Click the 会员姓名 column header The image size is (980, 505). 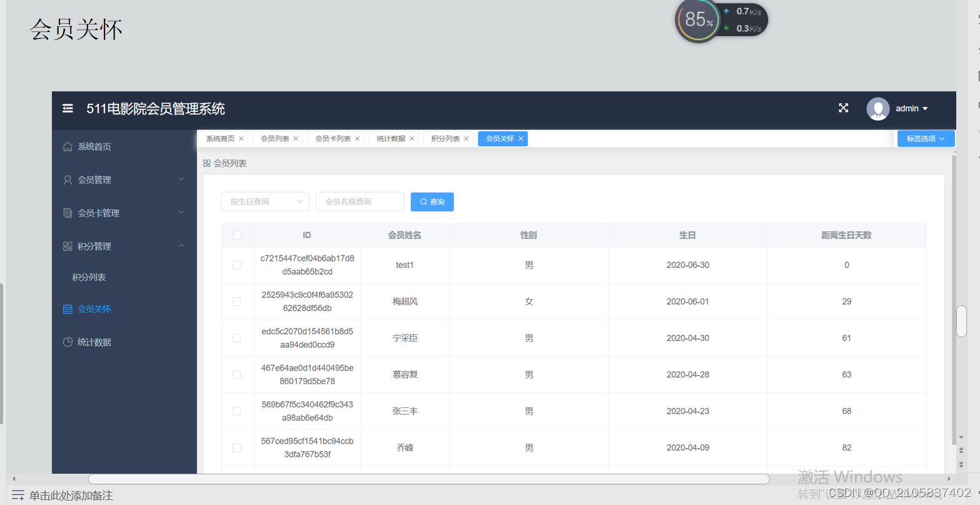405,235
